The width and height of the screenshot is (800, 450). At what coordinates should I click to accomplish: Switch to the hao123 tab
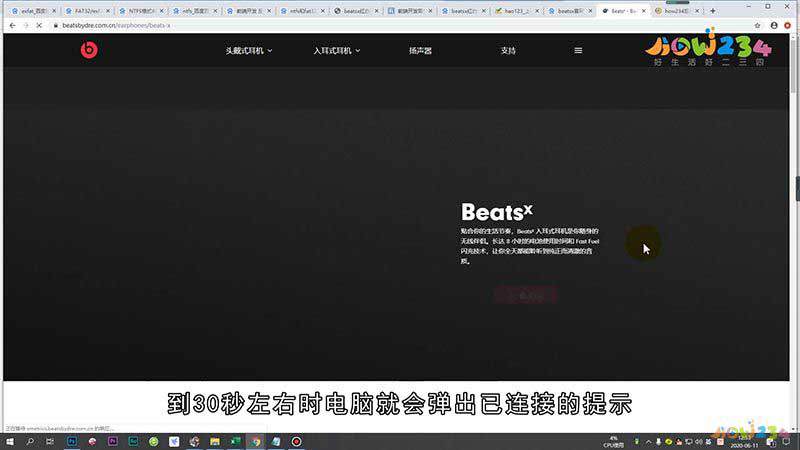point(516,11)
